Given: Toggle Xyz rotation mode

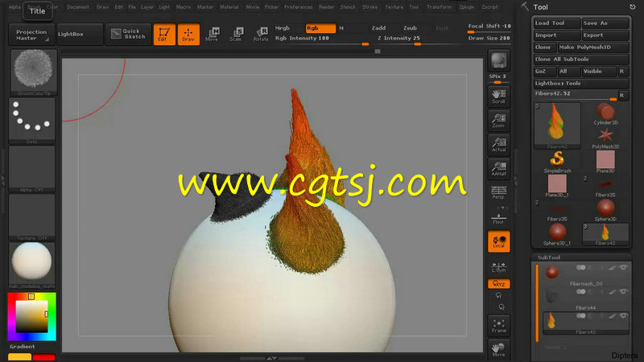Looking at the screenshot, I should (x=498, y=284).
